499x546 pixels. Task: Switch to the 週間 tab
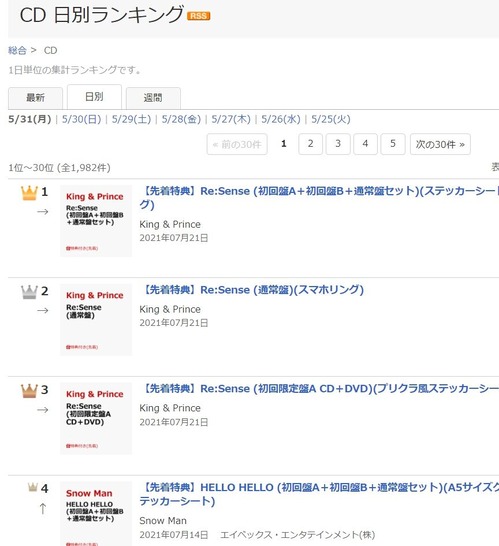(x=153, y=98)
